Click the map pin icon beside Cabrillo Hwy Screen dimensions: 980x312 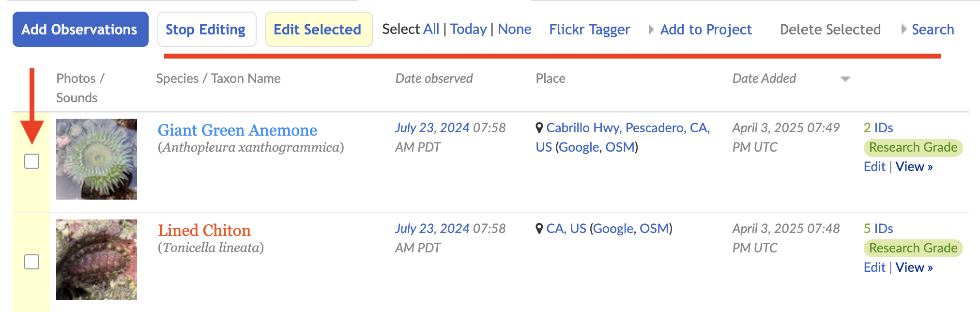coord(539,128)
